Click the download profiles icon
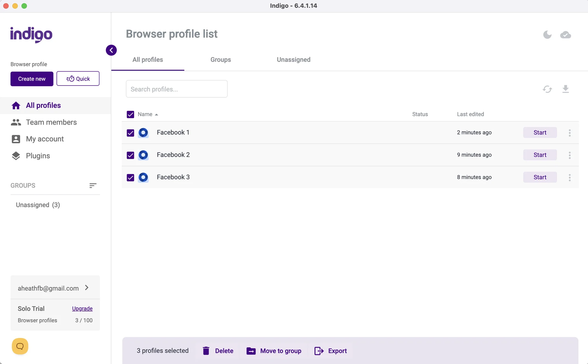 (566, 89)
